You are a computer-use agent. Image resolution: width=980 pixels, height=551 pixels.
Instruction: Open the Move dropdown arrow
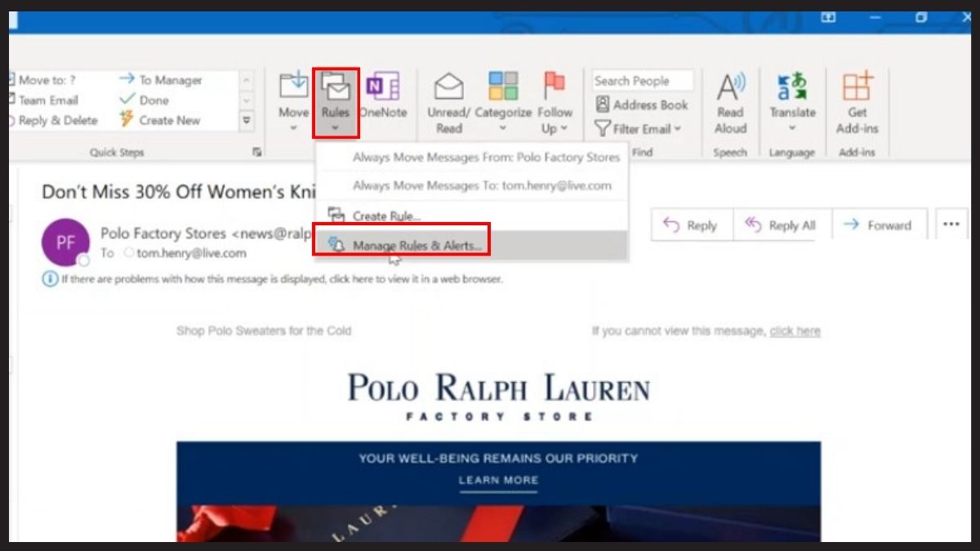click(293, 128)
